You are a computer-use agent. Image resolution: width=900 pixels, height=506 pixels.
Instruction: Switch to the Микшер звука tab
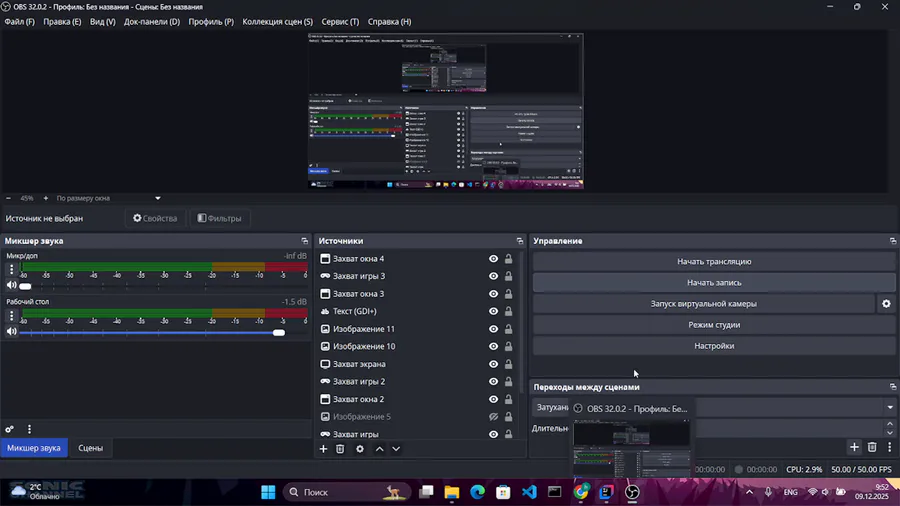[34, 448]
